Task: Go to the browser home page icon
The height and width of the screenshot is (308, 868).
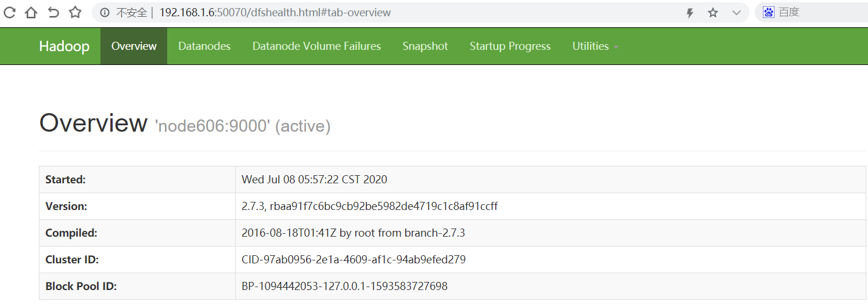Action: coord(31,12)
